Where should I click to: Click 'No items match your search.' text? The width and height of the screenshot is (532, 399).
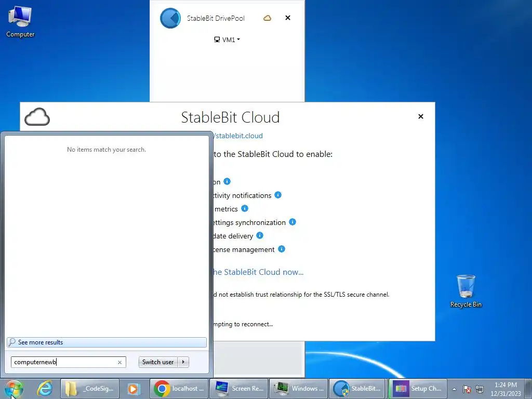(107, 149)
